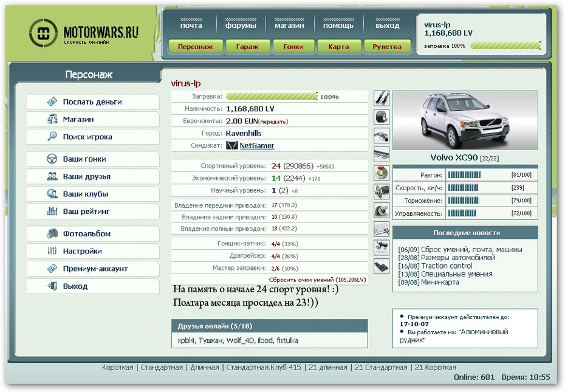
Task: Click the Разгон stat bar
Action: [x=464, y=175]
